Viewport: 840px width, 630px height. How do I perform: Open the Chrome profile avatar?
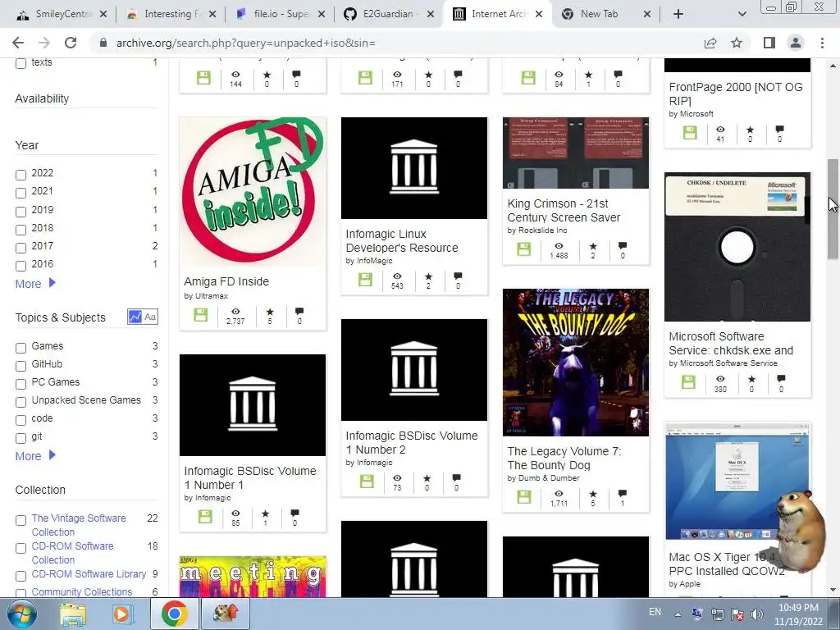tap(796, 43)
